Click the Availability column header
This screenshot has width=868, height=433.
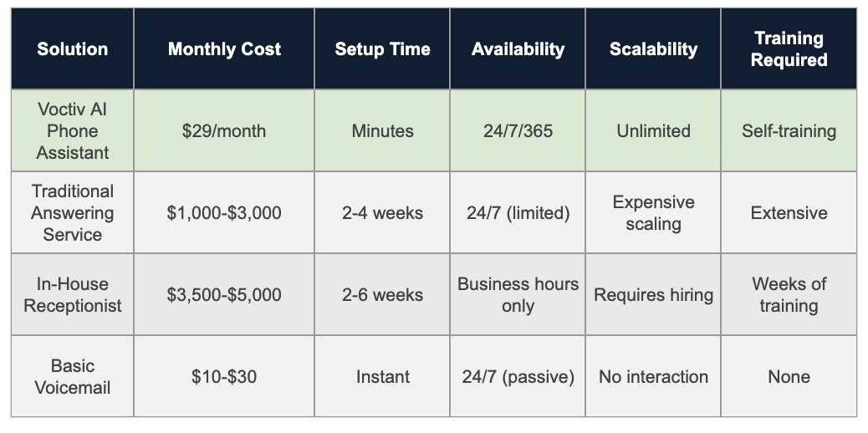click(x=518, y=48)
